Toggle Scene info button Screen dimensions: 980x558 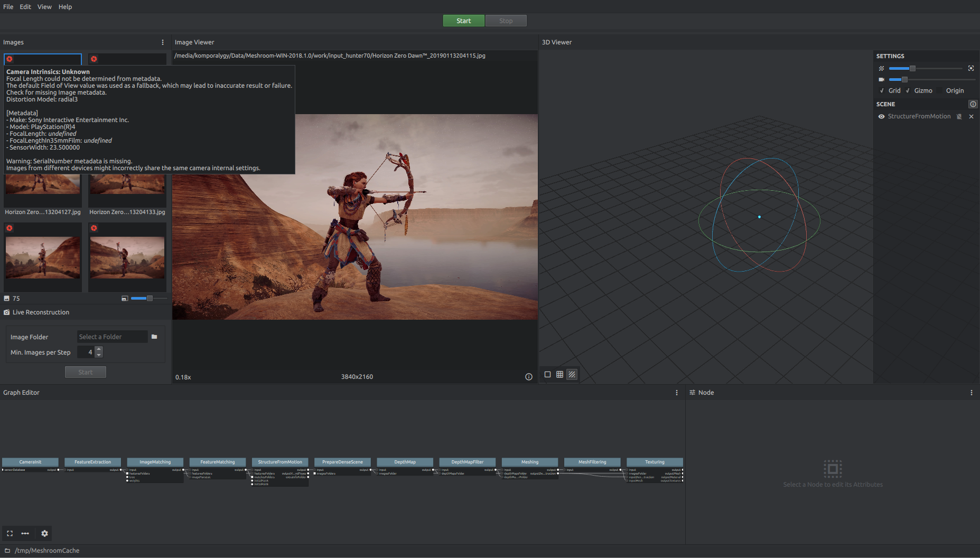tap(973, 104)
